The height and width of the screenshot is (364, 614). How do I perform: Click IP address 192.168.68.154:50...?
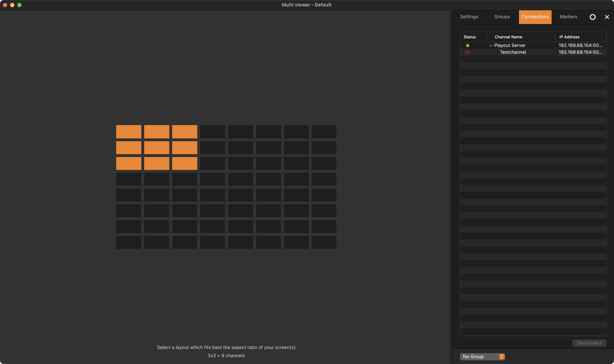(x=580, y=45)
